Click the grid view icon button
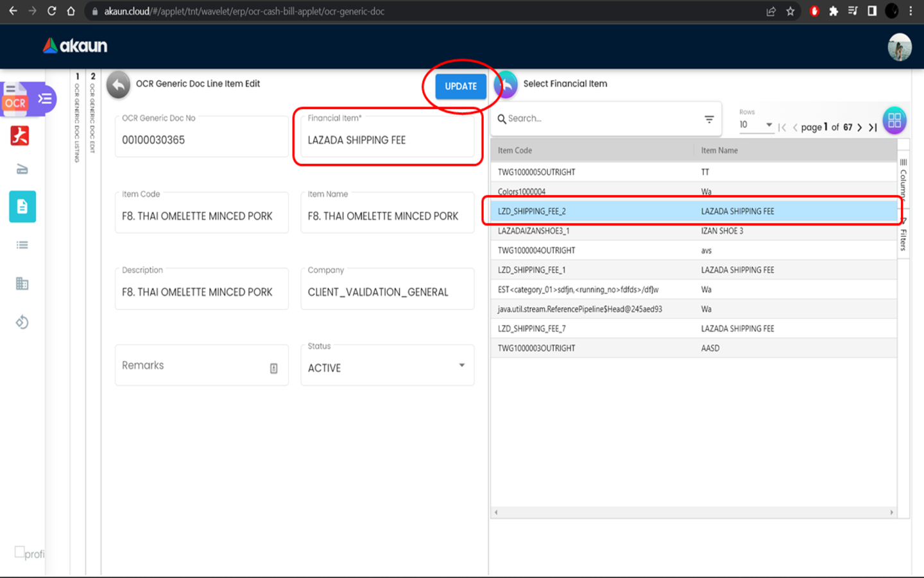The image size is (924, 578). (x=894, y=120)
